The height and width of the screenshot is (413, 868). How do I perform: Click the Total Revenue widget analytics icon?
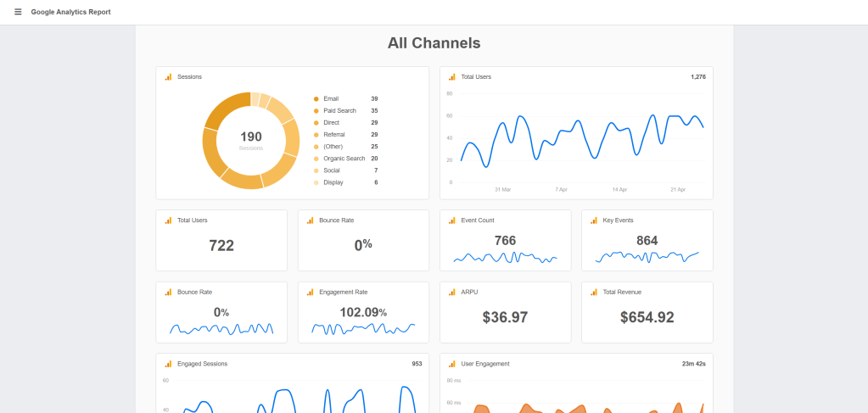click(594, 293)
